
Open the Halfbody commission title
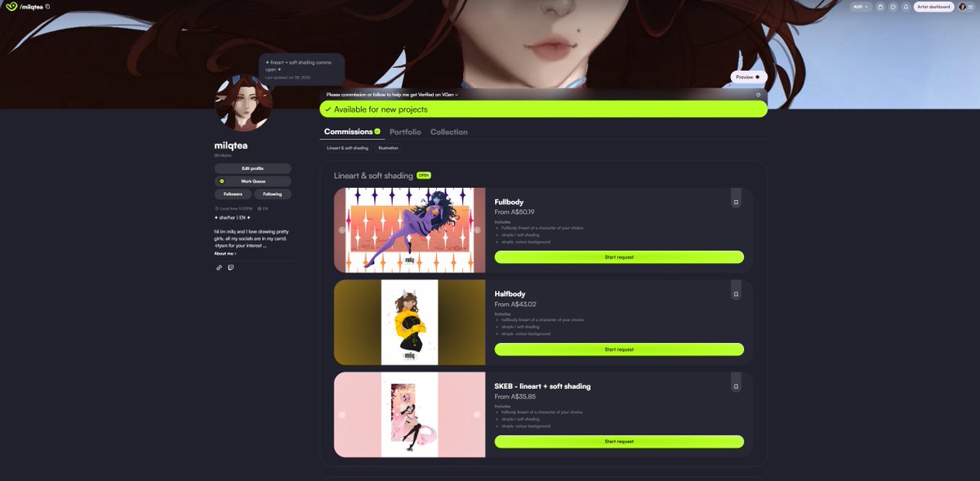(510, 294)
